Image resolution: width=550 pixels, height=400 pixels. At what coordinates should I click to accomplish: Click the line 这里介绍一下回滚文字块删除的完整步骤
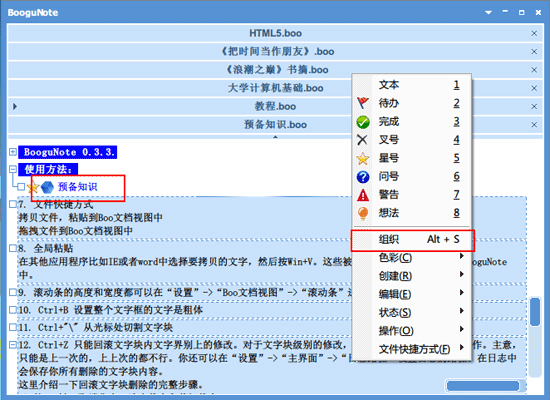(x=110, y=385)
